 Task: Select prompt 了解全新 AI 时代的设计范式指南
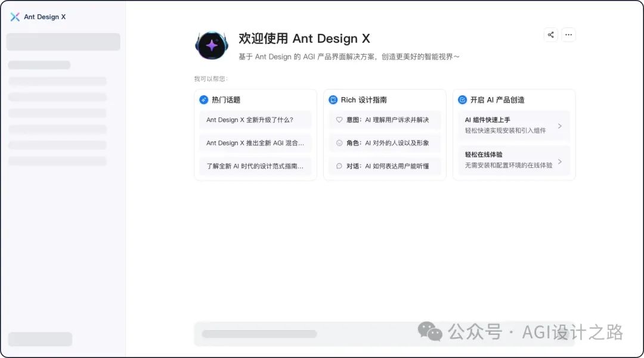click(255, 166)
